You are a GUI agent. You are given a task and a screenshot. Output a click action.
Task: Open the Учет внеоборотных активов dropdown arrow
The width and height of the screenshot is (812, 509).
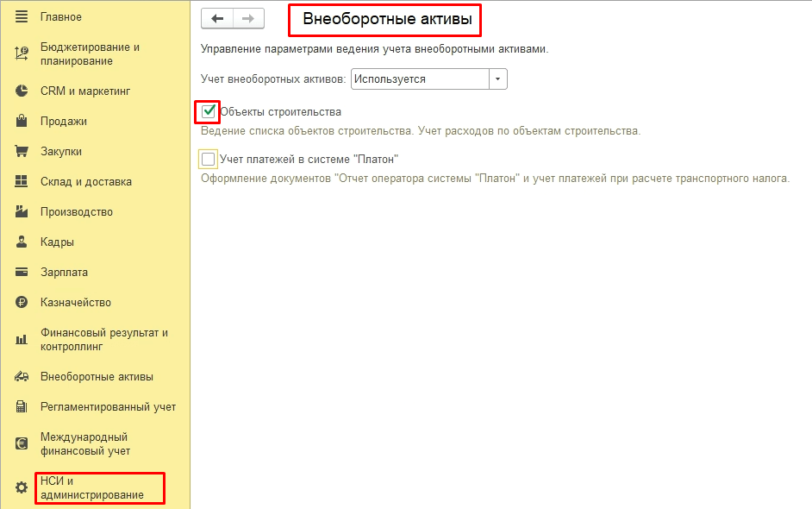pos(497,79)
